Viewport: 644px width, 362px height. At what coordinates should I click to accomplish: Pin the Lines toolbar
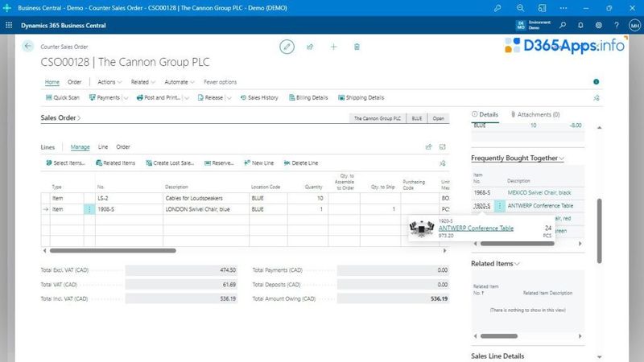442,163
